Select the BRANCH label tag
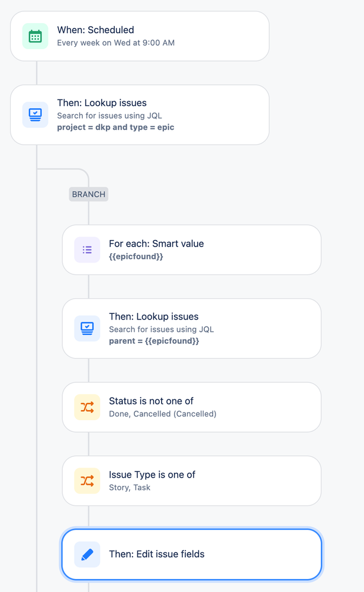The height and width of the screenshot is (592, 364). [x=88, y=194]
